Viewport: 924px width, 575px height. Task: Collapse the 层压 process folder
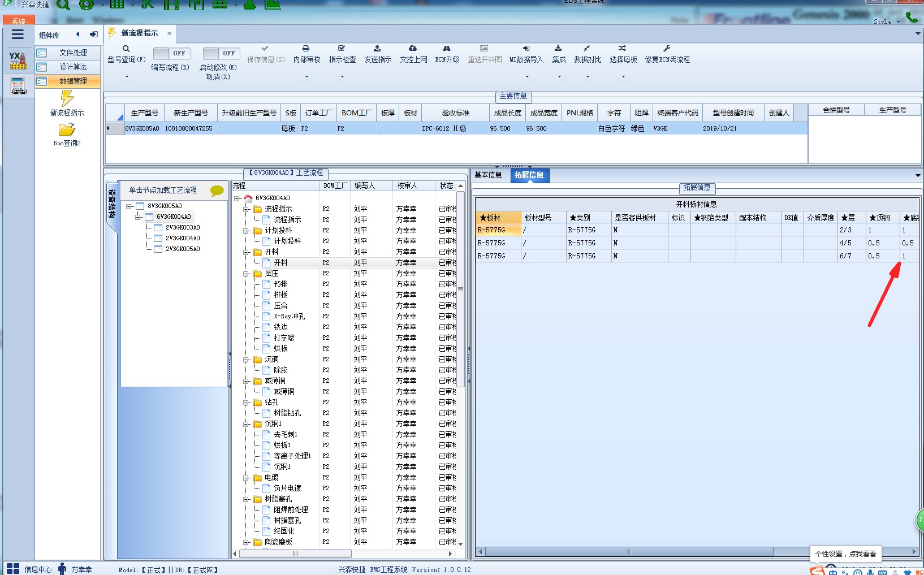(x=247, y=274)
